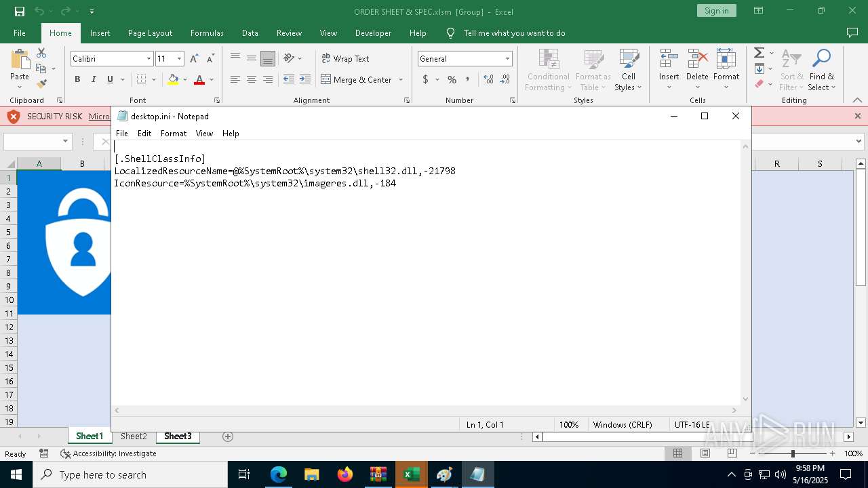The height and width of the screenshot is (488, 868).
Task: Open the Formulas ribbon tab
Action: [x=207, y=33]
